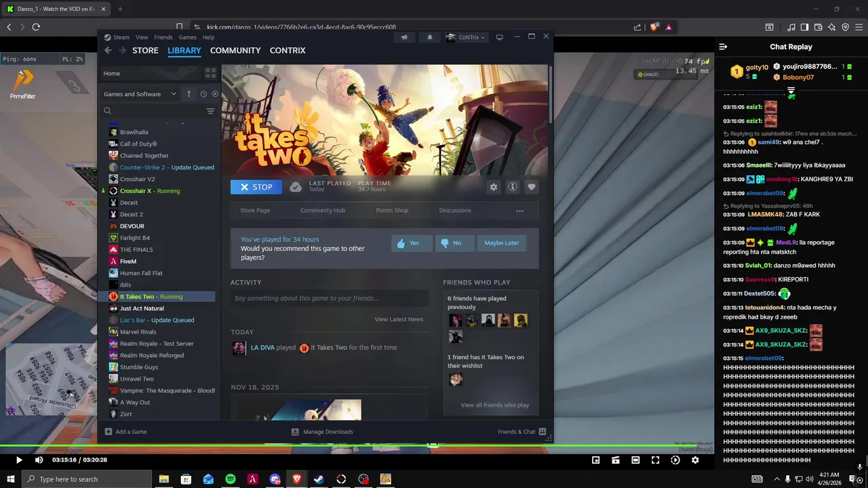868x488 pixels.
Task: Choose Maybe Later for review
Action: (502, 243)
